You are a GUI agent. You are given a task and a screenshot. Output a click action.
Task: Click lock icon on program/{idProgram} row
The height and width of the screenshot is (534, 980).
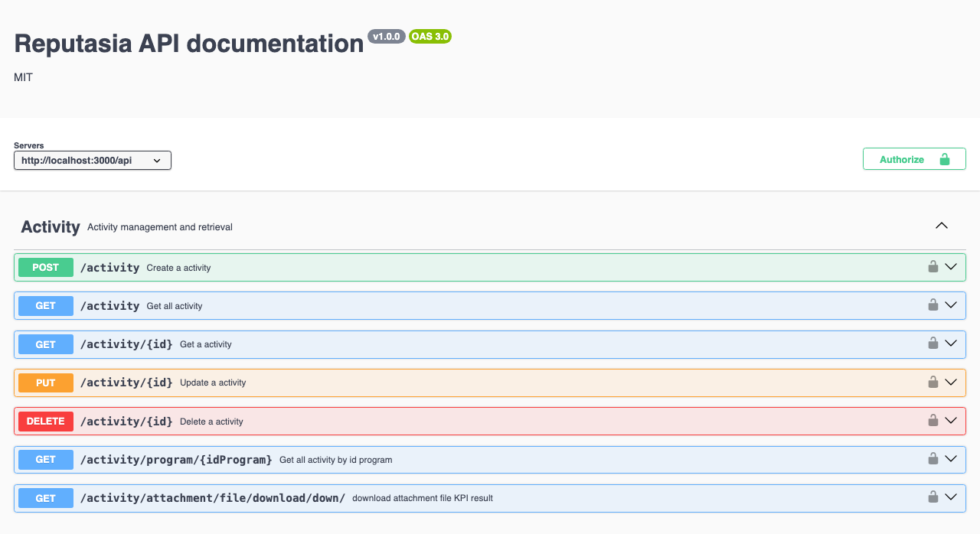(933, 459)
